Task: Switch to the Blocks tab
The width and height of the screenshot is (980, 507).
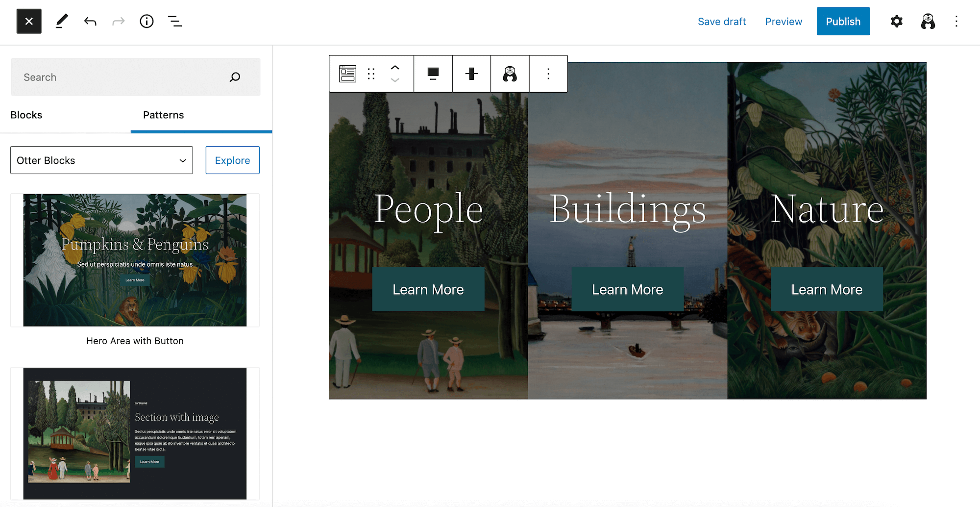Action: 26,115
